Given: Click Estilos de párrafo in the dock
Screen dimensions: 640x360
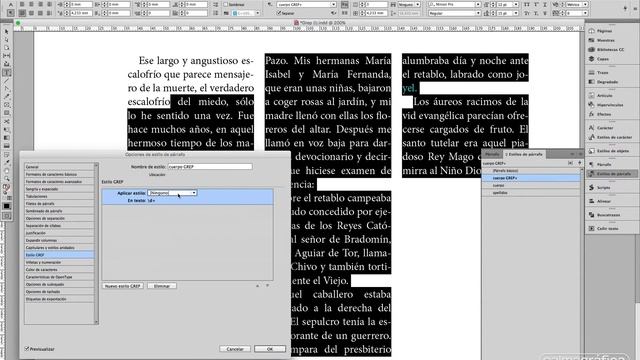Looking at the screenshot, I should click(613, 174).
